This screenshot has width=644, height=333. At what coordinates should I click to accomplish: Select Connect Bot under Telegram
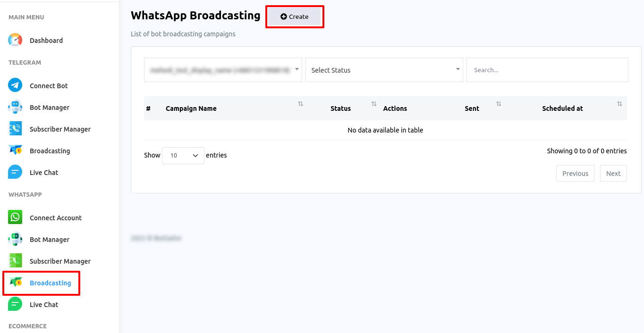49,85
